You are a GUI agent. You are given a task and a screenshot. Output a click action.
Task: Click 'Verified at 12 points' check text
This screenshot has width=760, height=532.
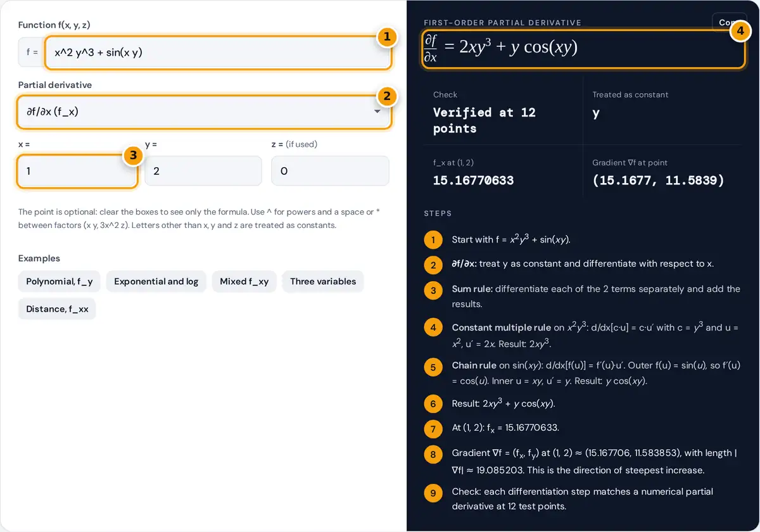[x=484, y=120]
